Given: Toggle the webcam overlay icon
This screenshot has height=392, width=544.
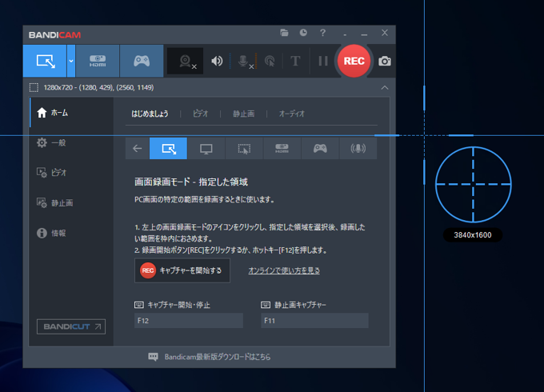Looking at the screenshot, I should (186, 61).
